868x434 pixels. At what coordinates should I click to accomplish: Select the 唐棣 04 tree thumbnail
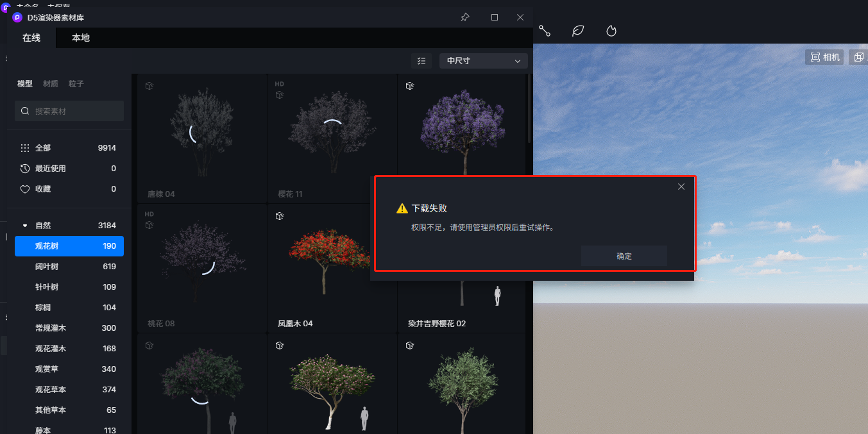202,139
